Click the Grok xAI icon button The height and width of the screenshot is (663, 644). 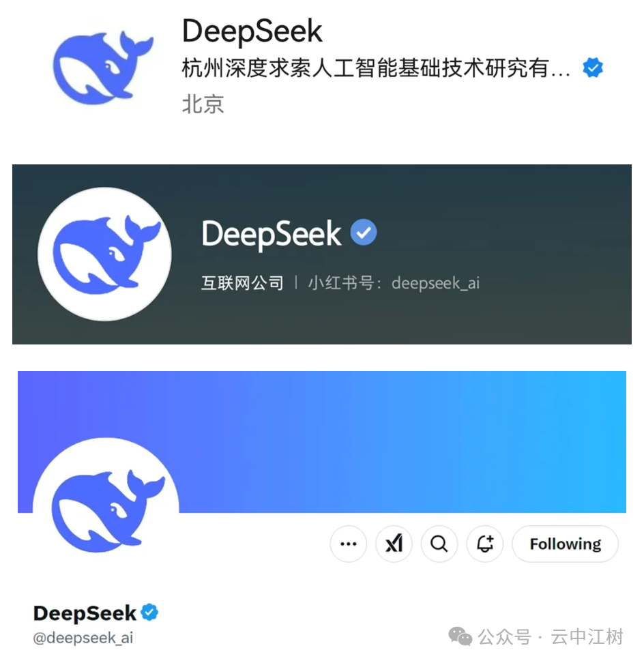[x=394, y=544]
